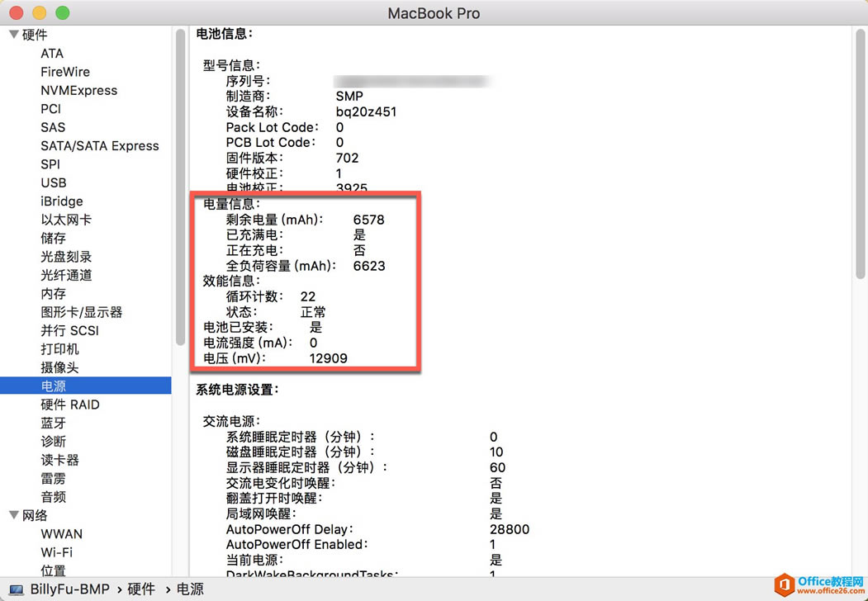The height and width of the screenshot is (601, 868).
Task: Open NVMExpress in the hardware list
Action: tap(78, 90)
